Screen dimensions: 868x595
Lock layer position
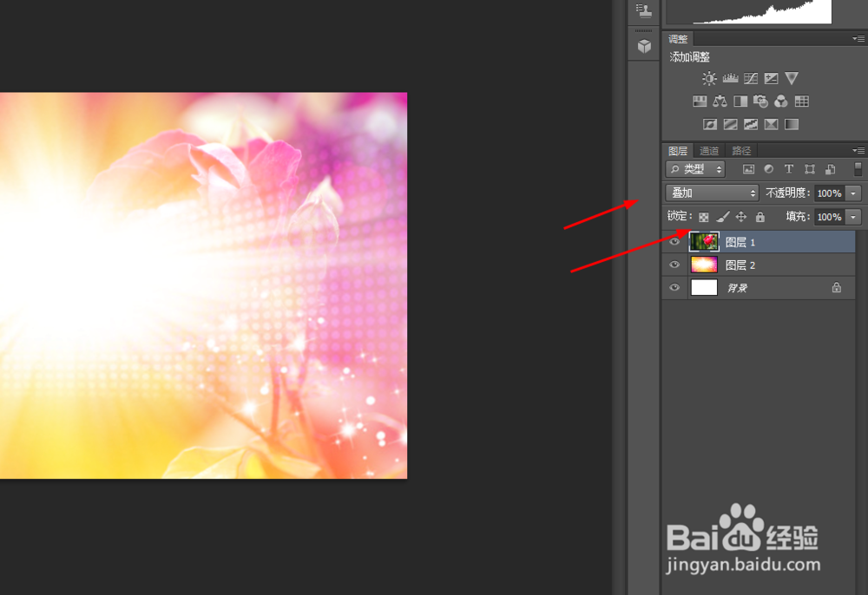point(741,217)
